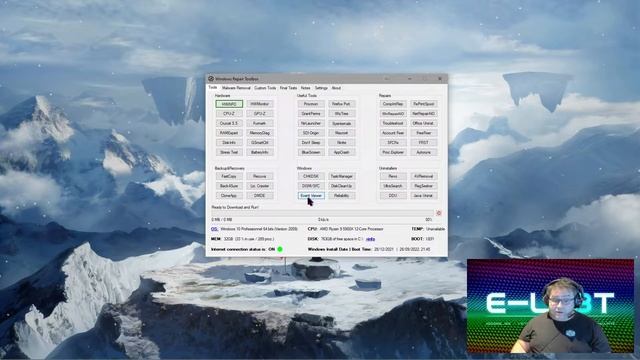Run Don't Sleep
Screen dimensions: 640x360
[311, 142]
